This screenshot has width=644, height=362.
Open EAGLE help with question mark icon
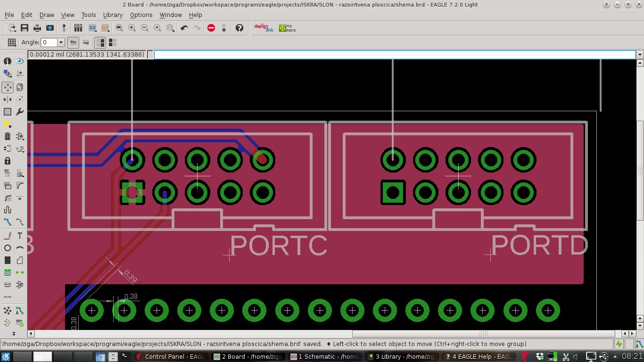(239, 28)
